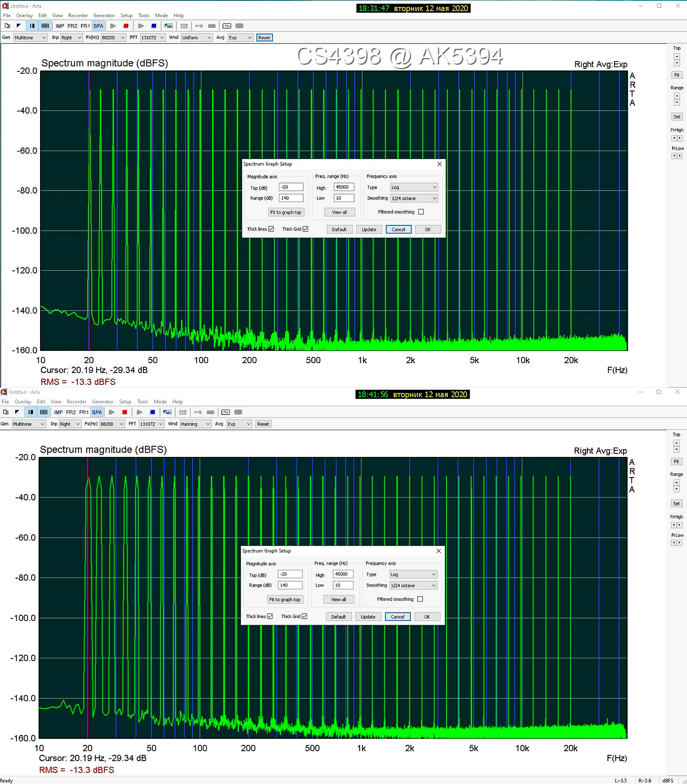Screen dimensions: 687x784
Task: Click Top (dB) field in upper setup dialog
Action: tap(291, 187)
